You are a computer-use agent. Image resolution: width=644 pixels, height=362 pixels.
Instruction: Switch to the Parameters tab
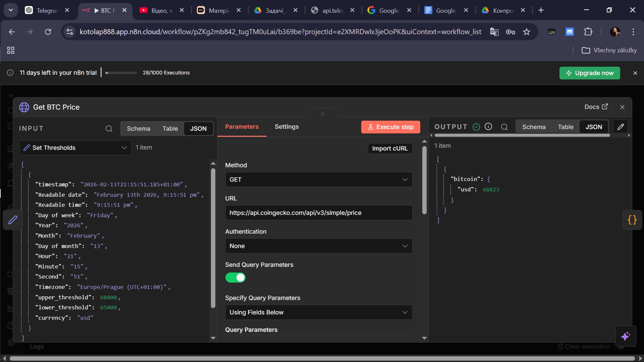(242, 127)
